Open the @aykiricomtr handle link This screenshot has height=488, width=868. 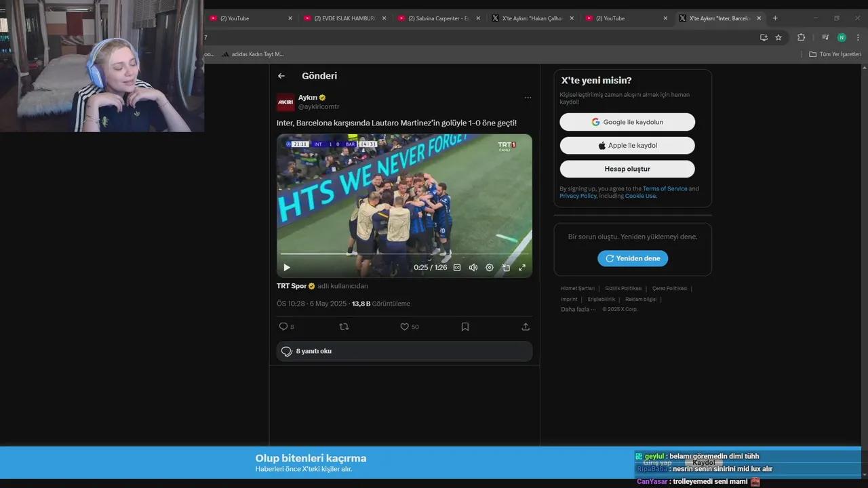coord(319,106)
